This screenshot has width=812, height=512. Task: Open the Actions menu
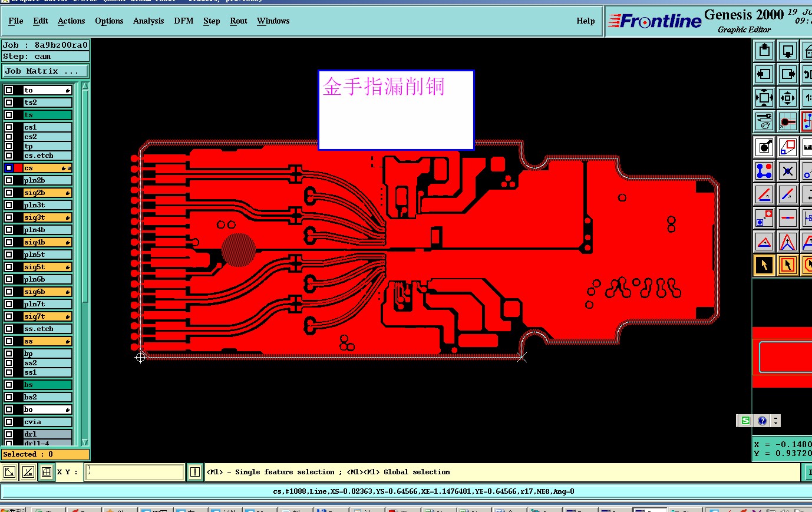coord(71,21)
